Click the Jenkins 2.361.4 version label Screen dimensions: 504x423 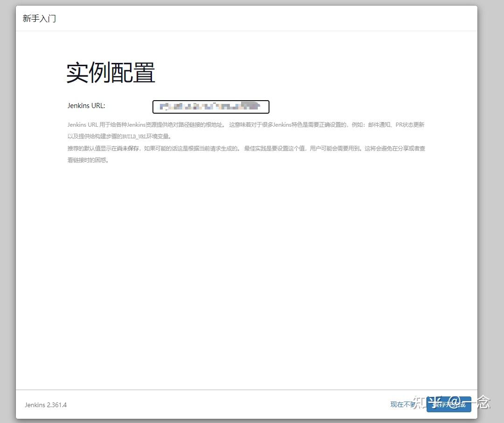[45, 405]
